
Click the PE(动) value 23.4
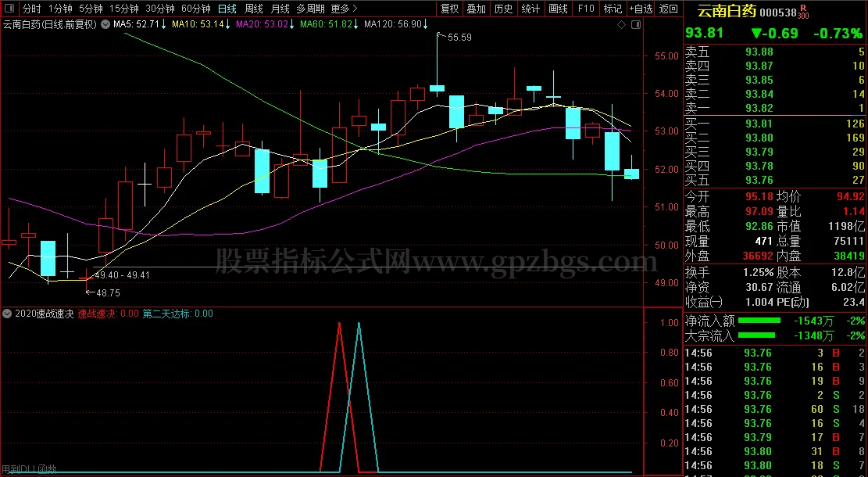click(x=854, y=303)
